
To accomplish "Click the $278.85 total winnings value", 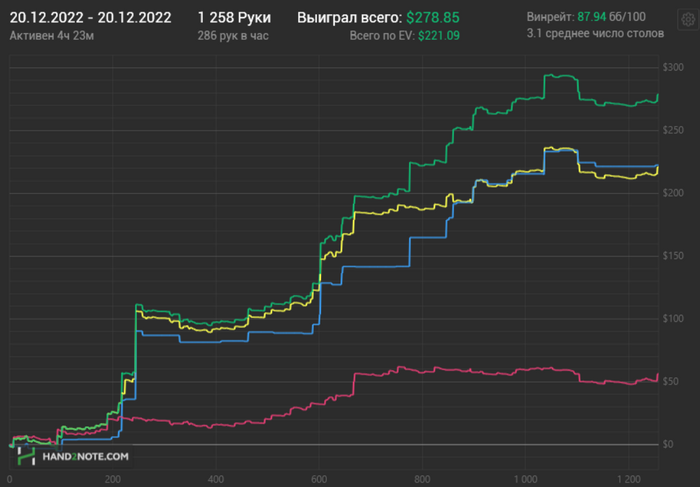I will (433, 18).
